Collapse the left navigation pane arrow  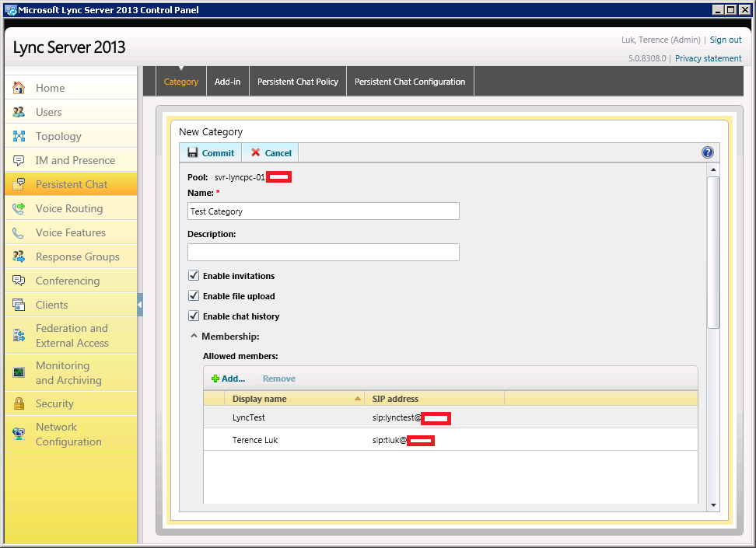[140, 305]
